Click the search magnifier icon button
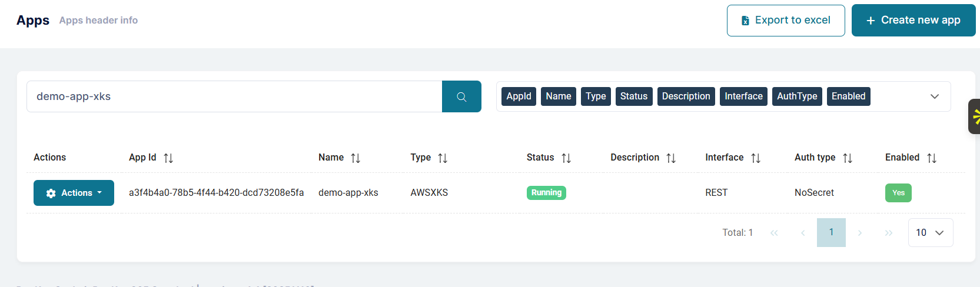Screen dimensions: 980x287 [x=461, y=96]
